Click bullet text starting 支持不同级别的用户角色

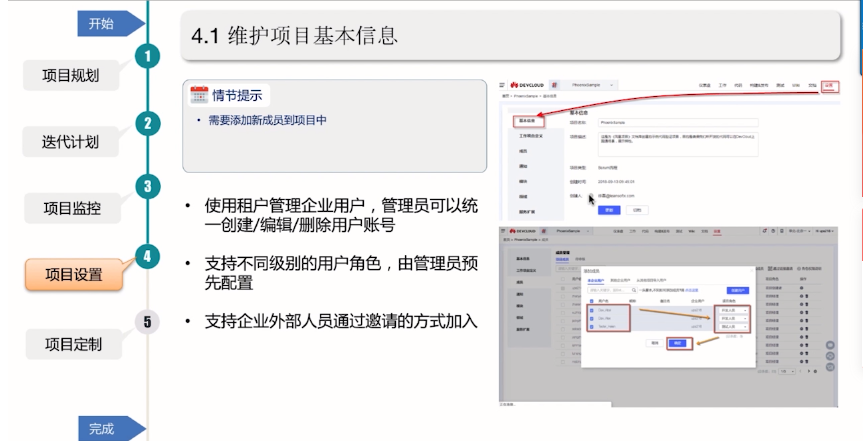341,273
